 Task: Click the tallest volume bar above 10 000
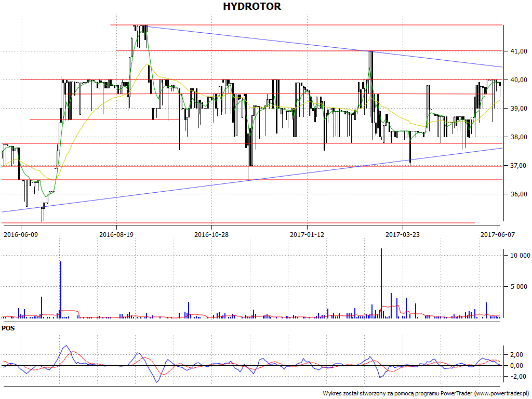coord(381,283)
